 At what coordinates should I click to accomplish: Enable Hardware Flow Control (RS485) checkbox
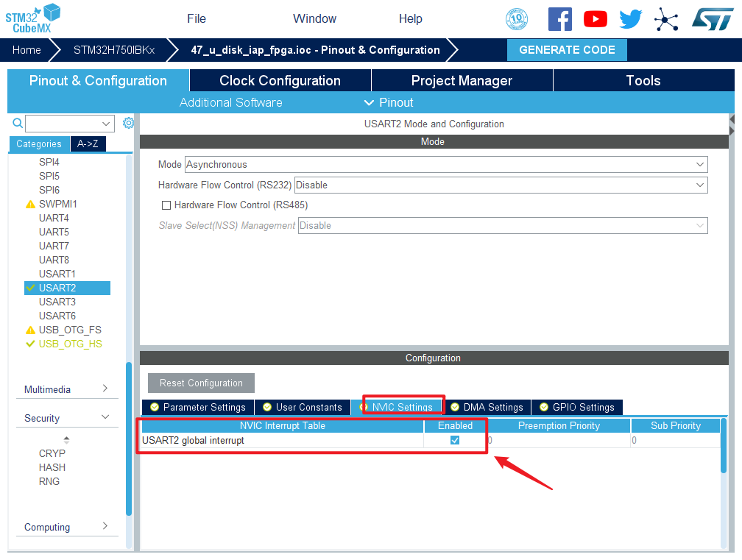pos(166,205)
